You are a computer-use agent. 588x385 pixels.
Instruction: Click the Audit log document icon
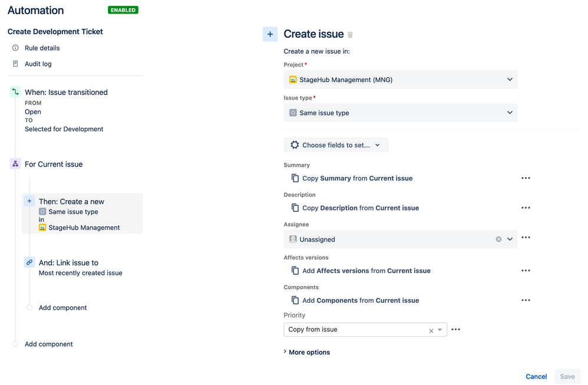click(x=15, y=64)
